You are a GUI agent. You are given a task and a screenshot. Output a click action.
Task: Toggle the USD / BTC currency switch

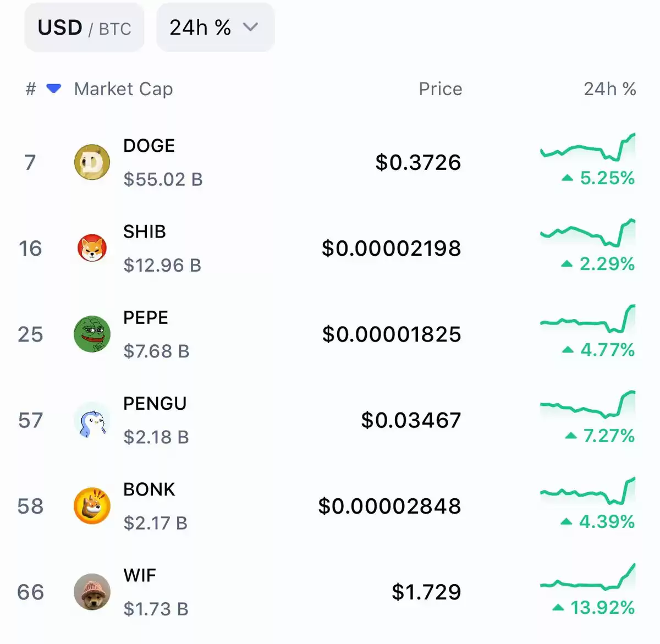(84, 27)
